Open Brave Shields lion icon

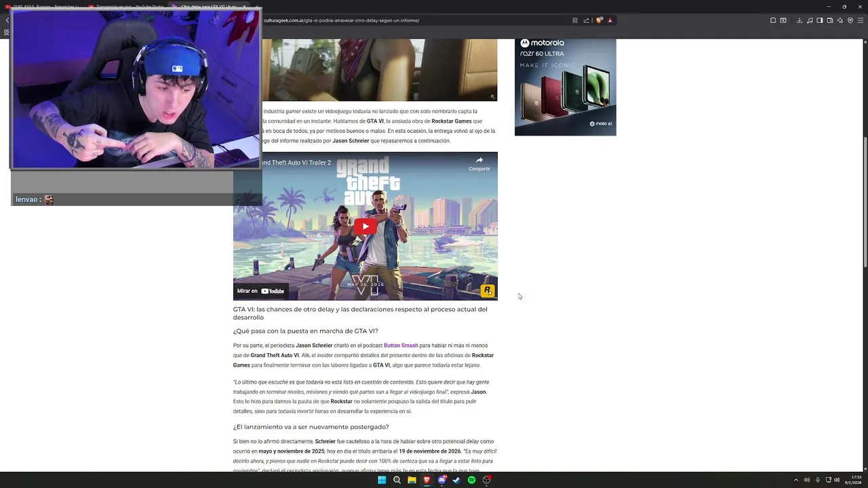click(599, 20)
